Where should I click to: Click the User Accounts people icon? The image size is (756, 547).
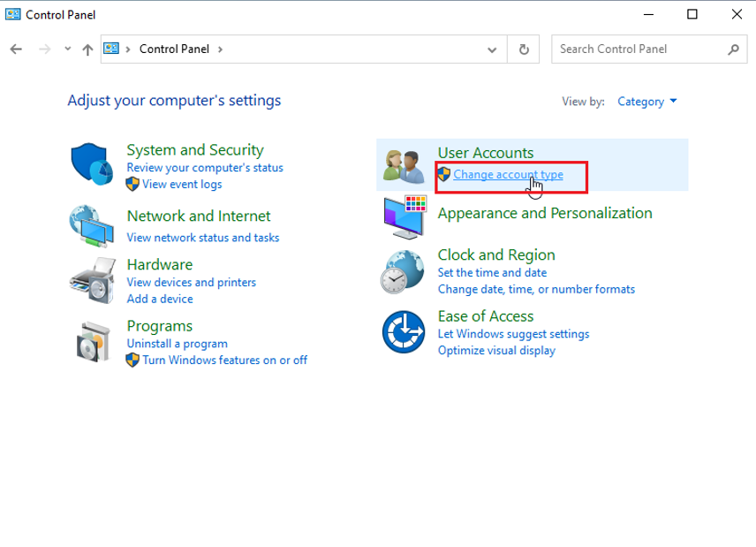tap(404, 164)
